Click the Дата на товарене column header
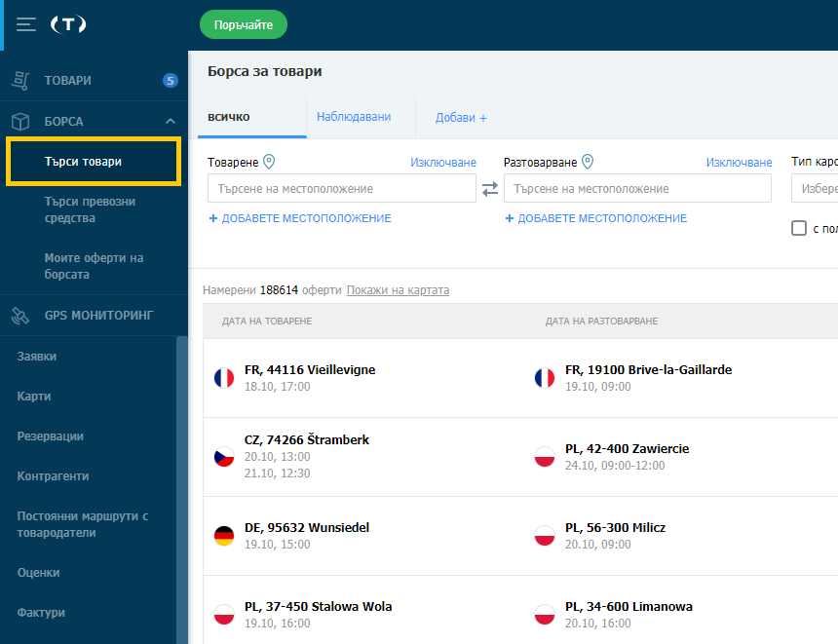Screen dimensions: 838x644 (x=267, y=322)
